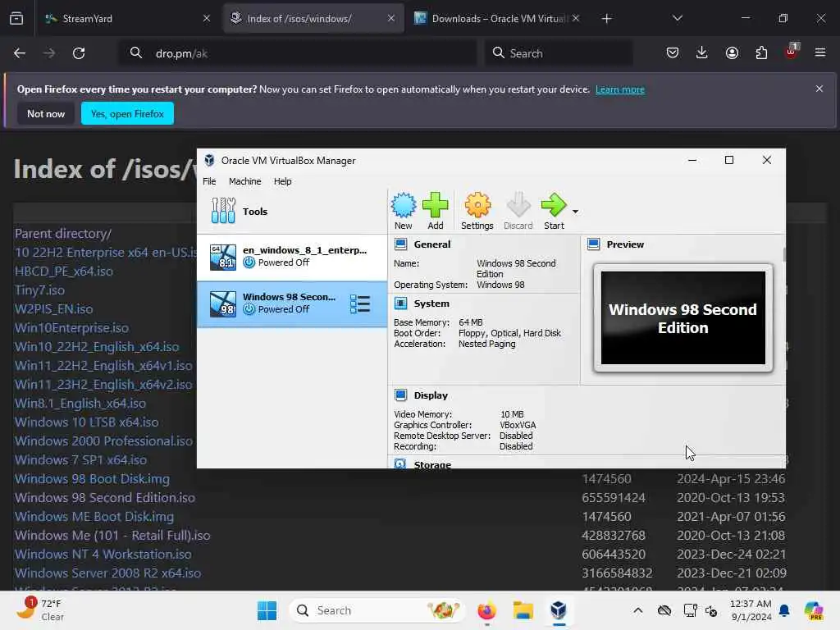The image size is (840, 630).
Task: Click the Not now button
Action: (46, 113)
